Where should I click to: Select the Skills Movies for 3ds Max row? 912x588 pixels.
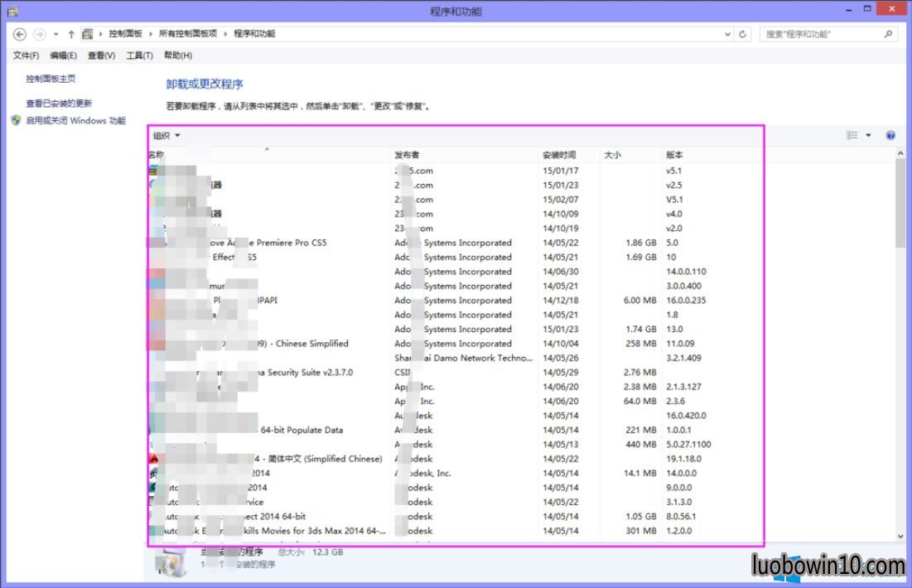click(x=455, y=530)
